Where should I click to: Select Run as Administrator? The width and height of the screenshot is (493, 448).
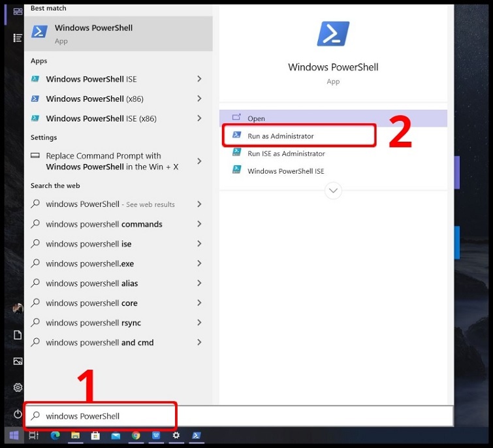click(280, 136)
